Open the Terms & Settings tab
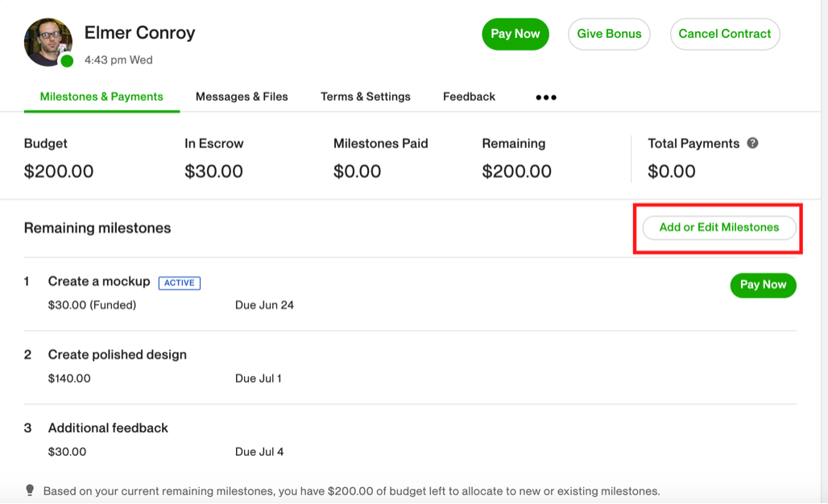 click(x=366, y=97)
